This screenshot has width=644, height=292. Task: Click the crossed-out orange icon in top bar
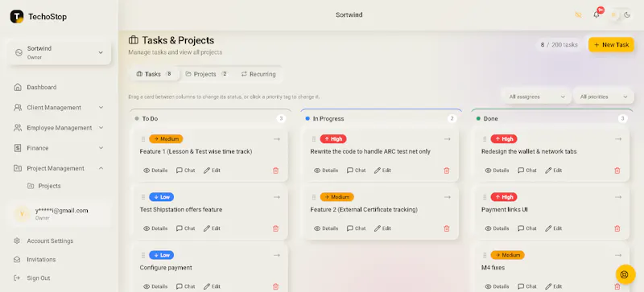tap(578, 14)
